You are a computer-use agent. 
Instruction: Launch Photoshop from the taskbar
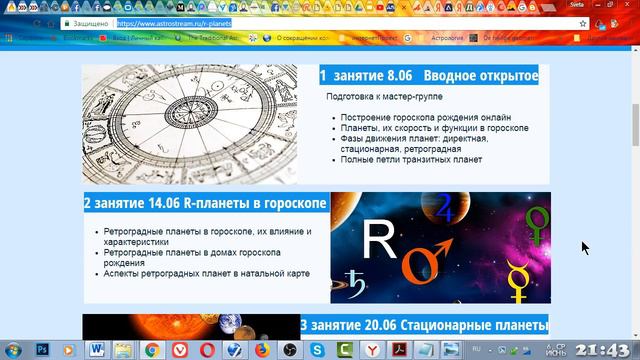(42, 350)
